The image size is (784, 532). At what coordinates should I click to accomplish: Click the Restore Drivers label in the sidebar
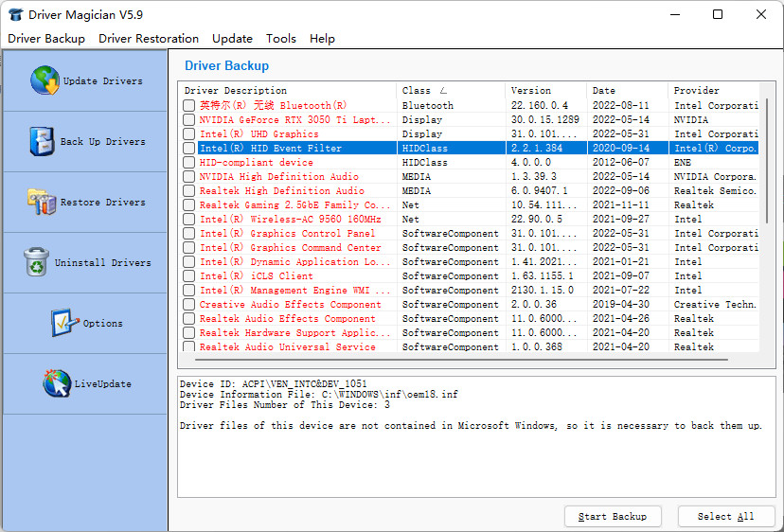(x=102, y=202)
